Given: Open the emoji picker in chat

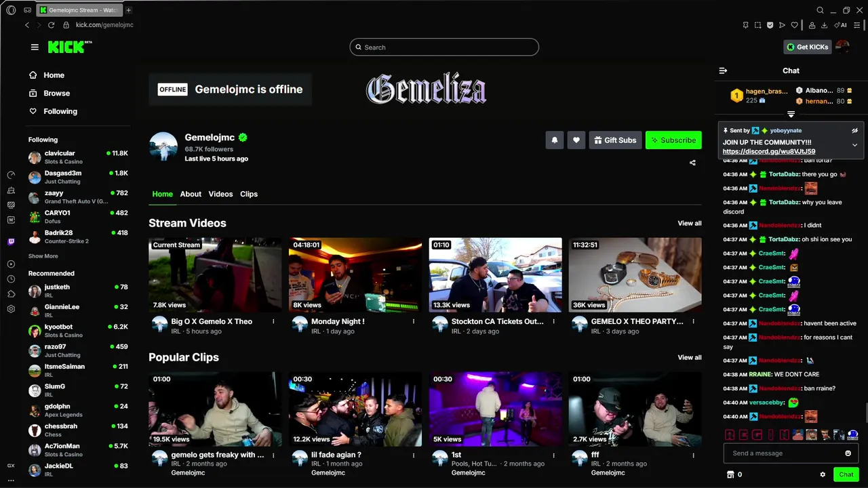Looking at the screenshot, I should [848, 453].
